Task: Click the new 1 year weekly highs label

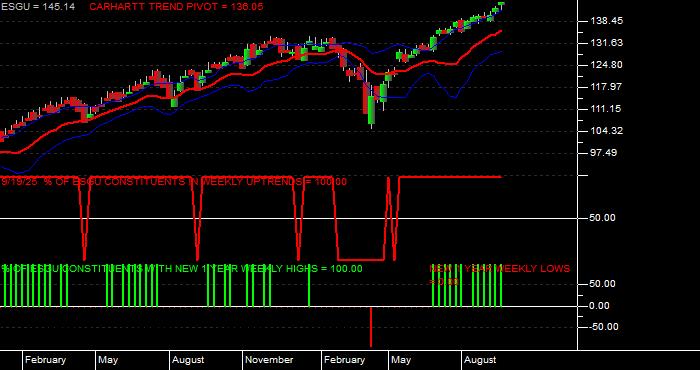Action: click(x=182, y=269)
